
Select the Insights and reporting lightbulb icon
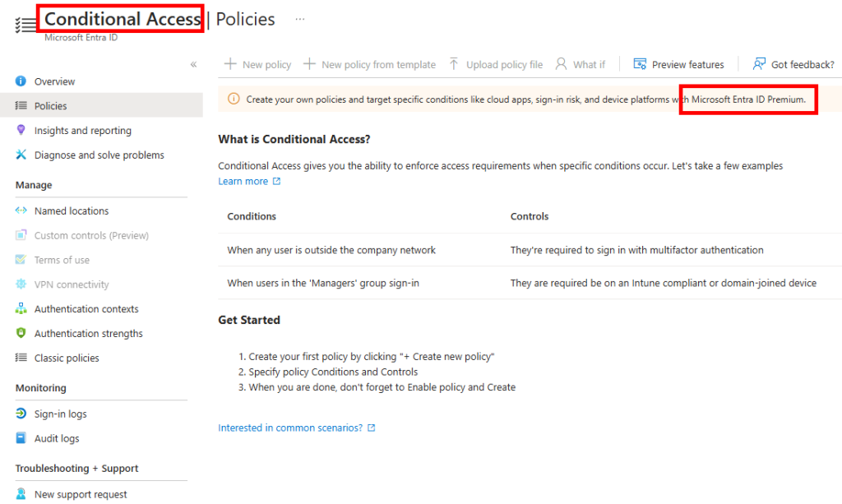click(x=21, y=130)
